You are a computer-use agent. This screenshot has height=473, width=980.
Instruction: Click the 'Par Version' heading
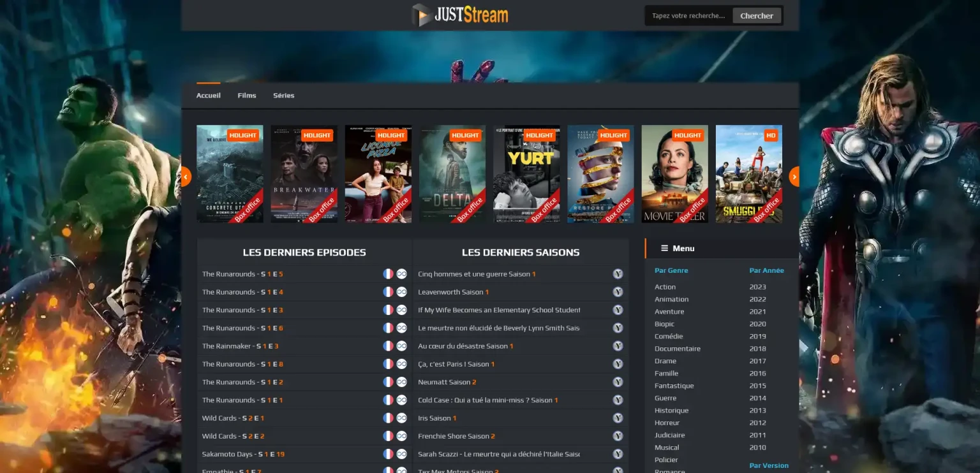pyautogui.click(x=769, y=465)
